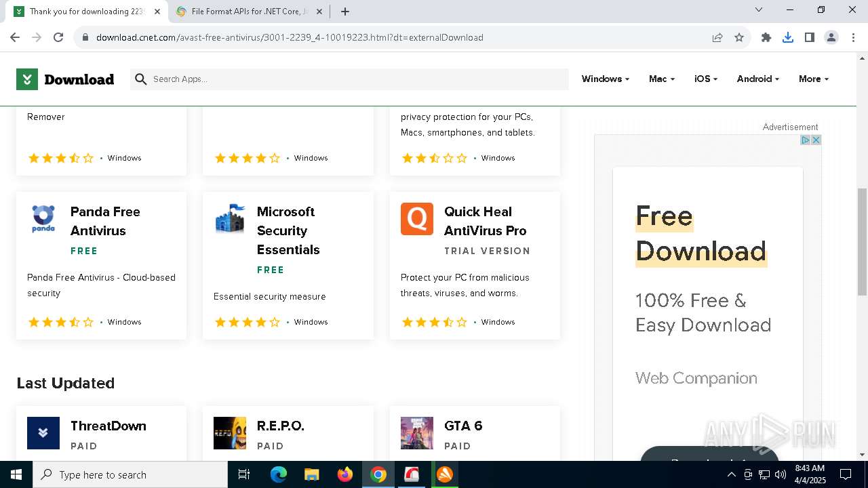This screenshot has height=488, width=868.
Task: Expand the Android dropdown menu
Action: (x=758, y=79)
